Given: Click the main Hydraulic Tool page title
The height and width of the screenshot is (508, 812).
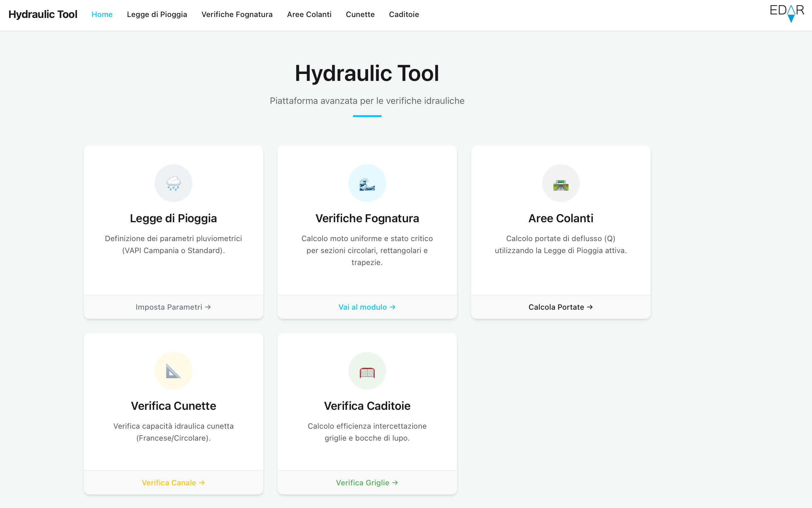Looking at the screenshot, I should pos(367,73).
